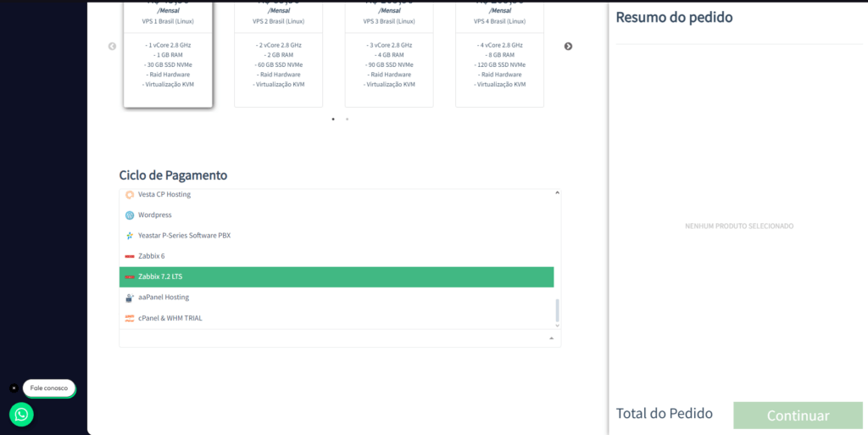The width and height of the screenshot is (868, 435).
Task: Click the dropdown list scrollbar thumb
Action: 558,310
